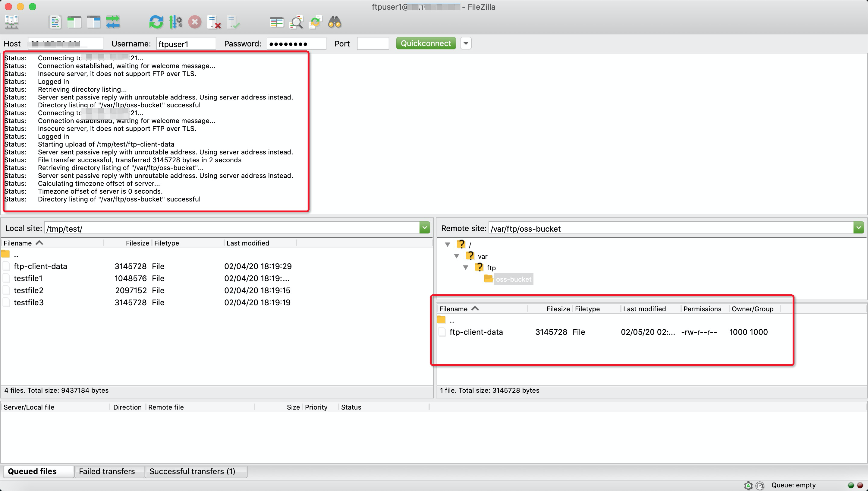Screen dimensions: 868x491
Task: Collapse the root / tree node
Action: click(x=448, y=245)
